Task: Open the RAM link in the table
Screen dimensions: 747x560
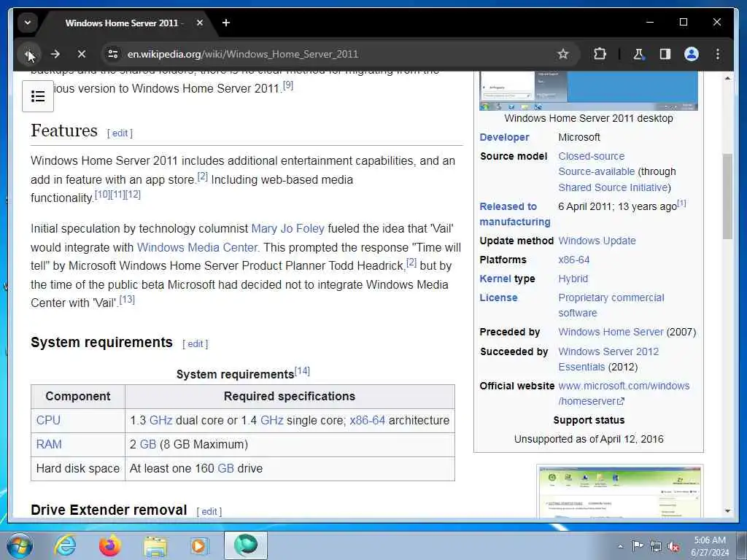Action: [49, 444]
